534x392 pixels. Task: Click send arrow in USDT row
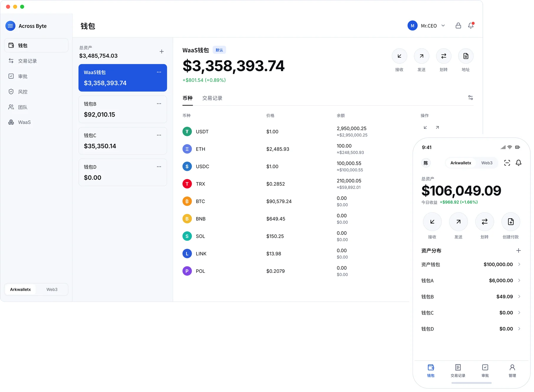(437, 128)
